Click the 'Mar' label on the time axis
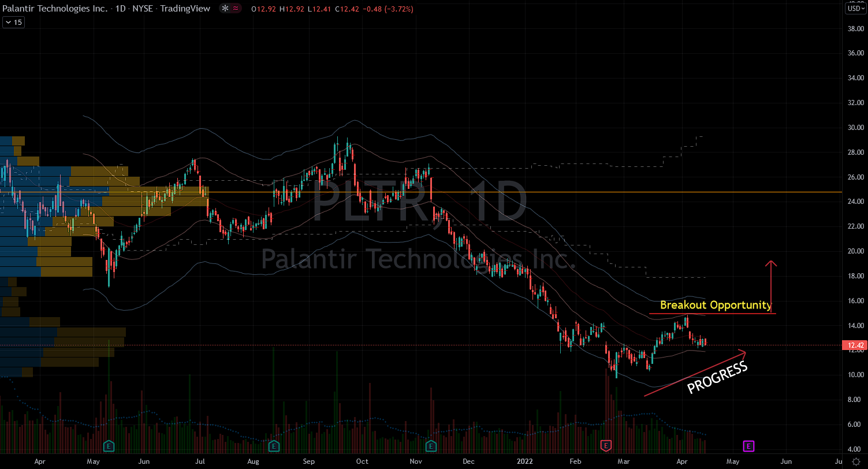Viewport: 868px width, 469px height. [x=624, y=461]
